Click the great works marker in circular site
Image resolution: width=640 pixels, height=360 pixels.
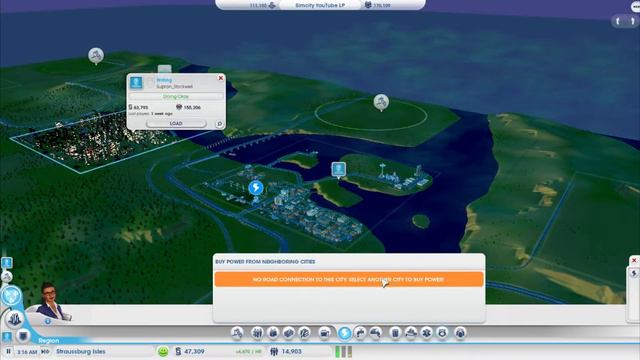(x=381, y=102)
